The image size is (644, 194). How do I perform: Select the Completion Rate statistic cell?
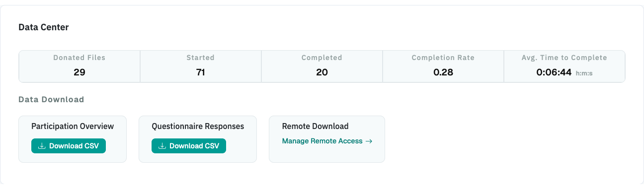tap(443, 66)
